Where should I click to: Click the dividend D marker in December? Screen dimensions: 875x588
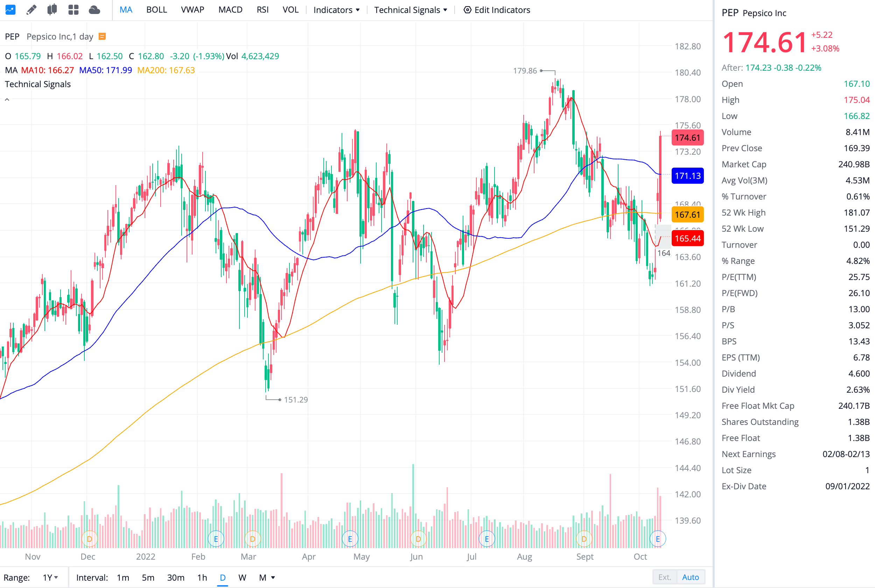pos(89,539)
